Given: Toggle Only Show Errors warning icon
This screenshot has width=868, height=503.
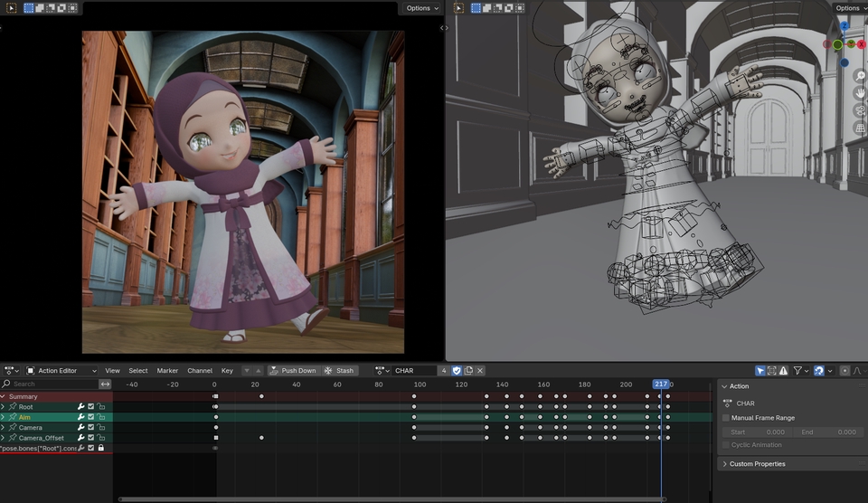Looking at the screenshot, I should coord(783,371).
